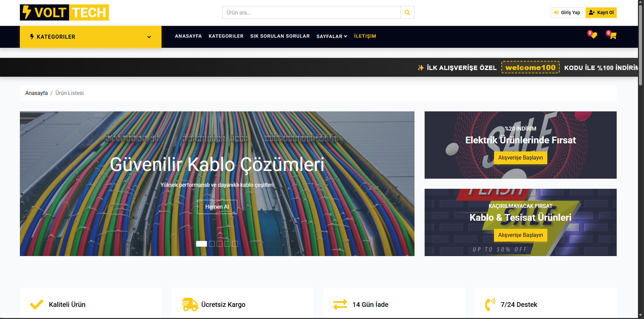Click the 7/24 Destek phone icon

(490, 305)
